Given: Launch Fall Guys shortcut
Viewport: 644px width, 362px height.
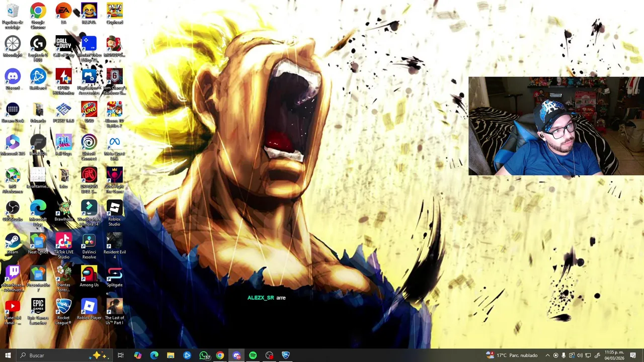Looking at the screenshot, I should click(63, 145).
